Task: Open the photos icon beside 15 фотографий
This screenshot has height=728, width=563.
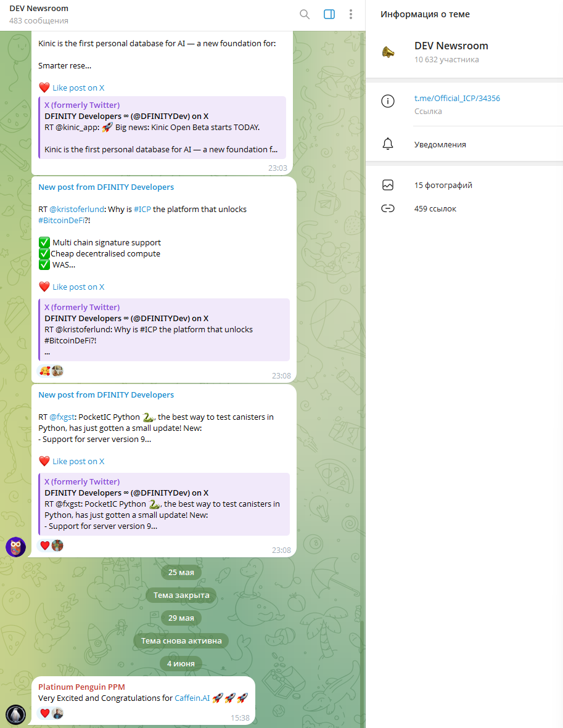Action: 388,184
